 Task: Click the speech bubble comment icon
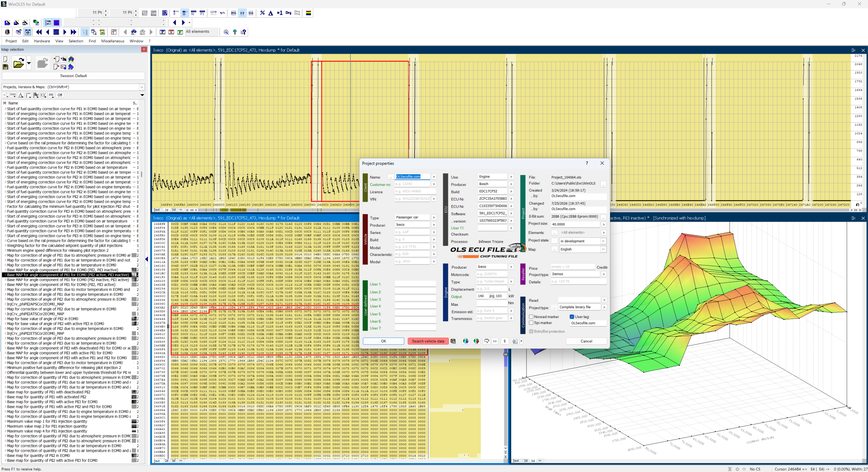coord(487,341)
